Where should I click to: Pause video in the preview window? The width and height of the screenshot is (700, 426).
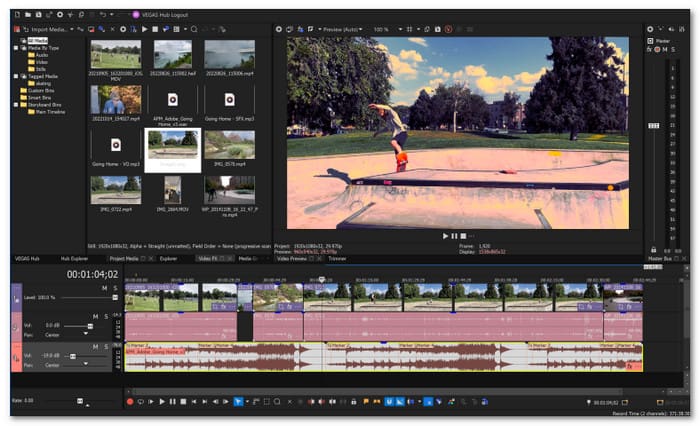click(454, 236)
